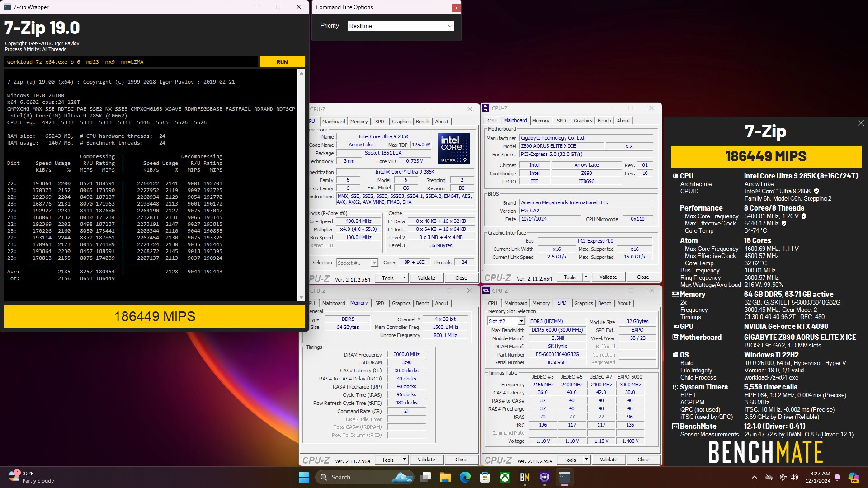Open the Priority dropdown set to Realtime

tap(401, 26)
